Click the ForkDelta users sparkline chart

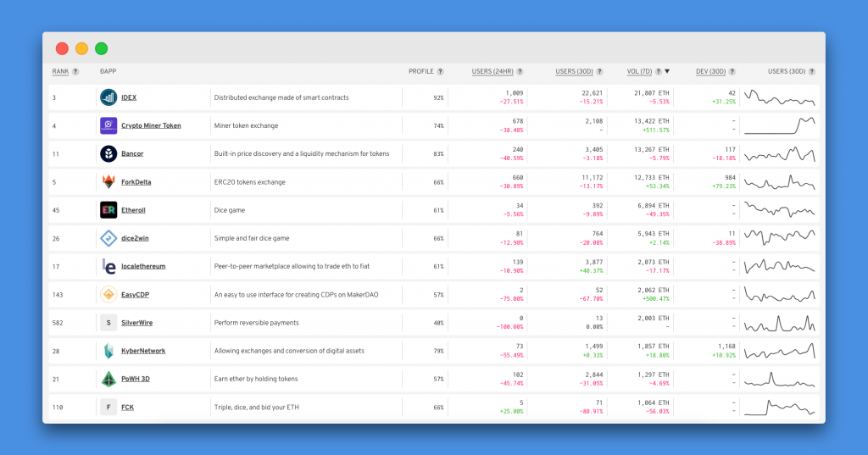click(780, 182)
